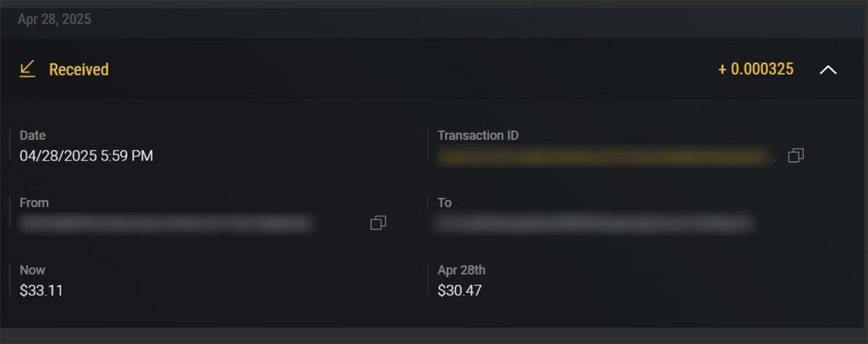Click the 04/28/2025 5:59 PM timestamp
868x344 pixels.
tap(86, 155)
